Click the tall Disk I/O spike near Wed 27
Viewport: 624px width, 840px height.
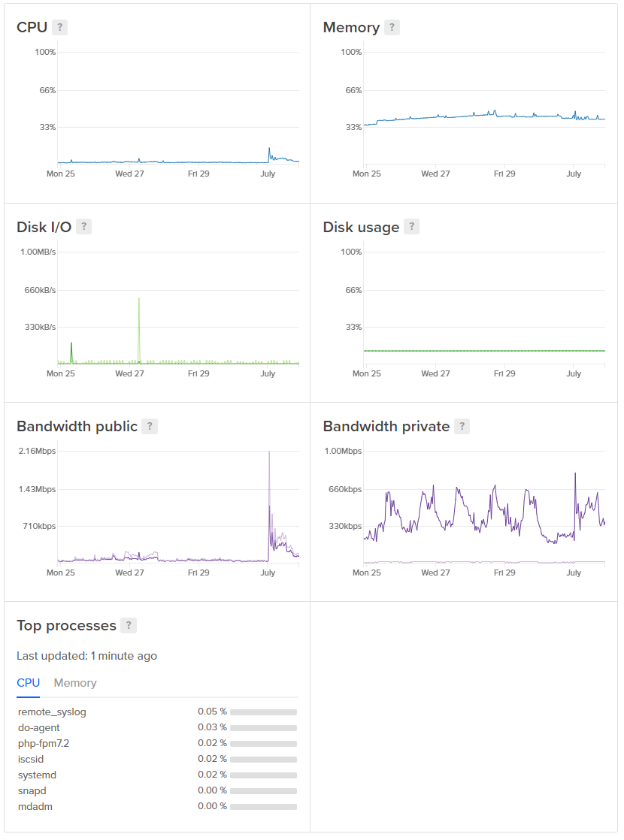(139, 301)
